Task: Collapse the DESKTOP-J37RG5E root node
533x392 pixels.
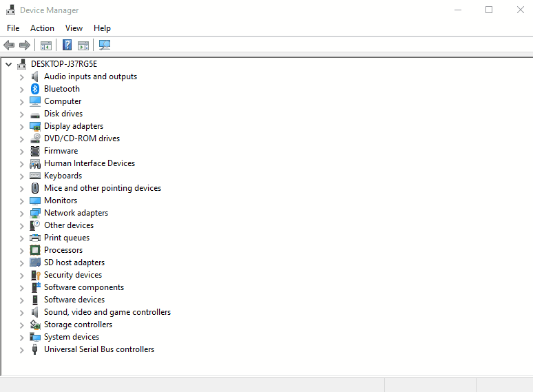Action: click(x=9, y=64)
